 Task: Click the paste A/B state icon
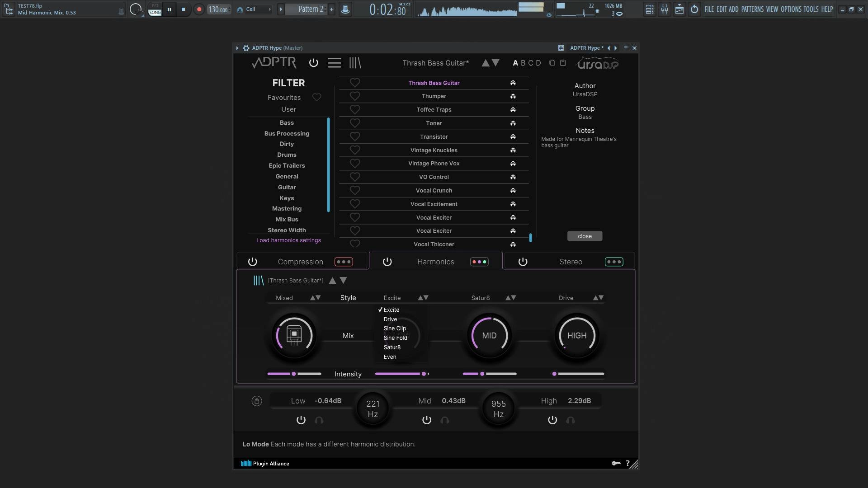(563, 63)
